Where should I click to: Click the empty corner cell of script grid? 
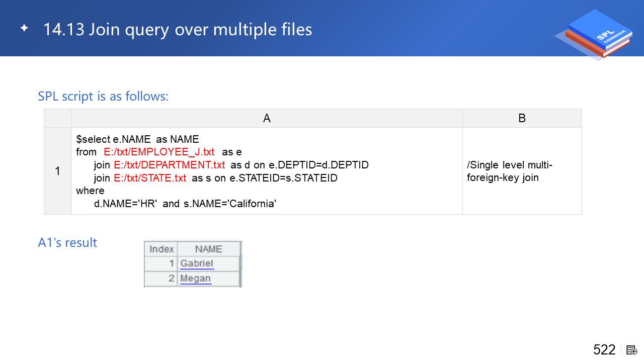pyautogui.click(x=57, y=118)
